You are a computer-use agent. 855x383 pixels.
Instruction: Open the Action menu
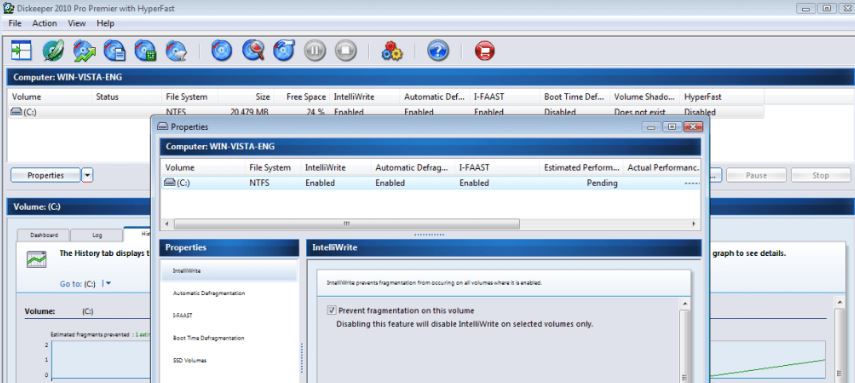pos(44,23)
